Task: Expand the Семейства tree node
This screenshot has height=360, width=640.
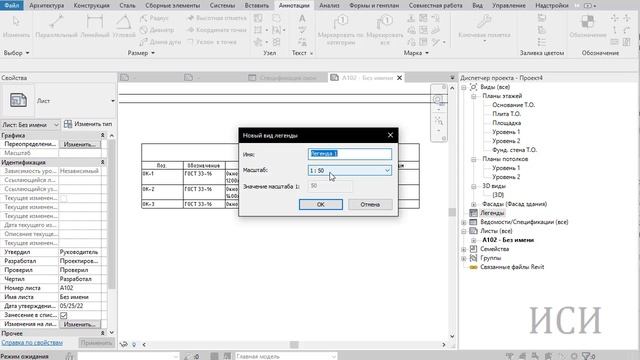Action: click(464, 249)
